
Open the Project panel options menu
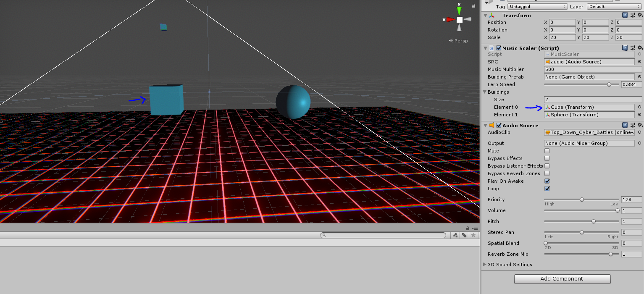pos(475,228)
